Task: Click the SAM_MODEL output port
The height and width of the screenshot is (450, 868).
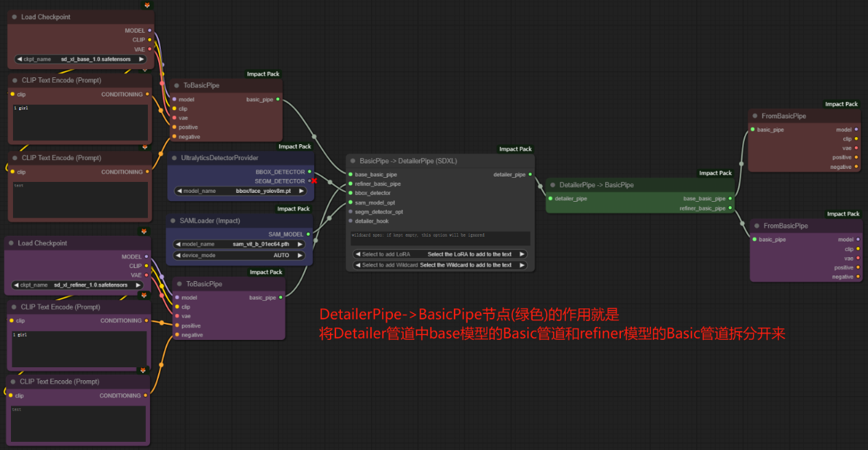Action: click(x=309, y=234)
